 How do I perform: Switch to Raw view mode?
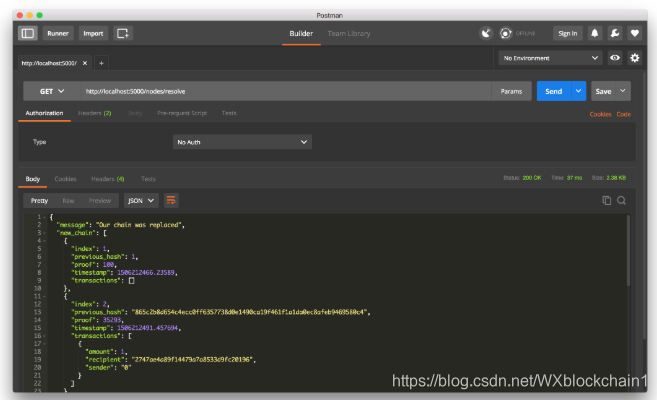68,201
